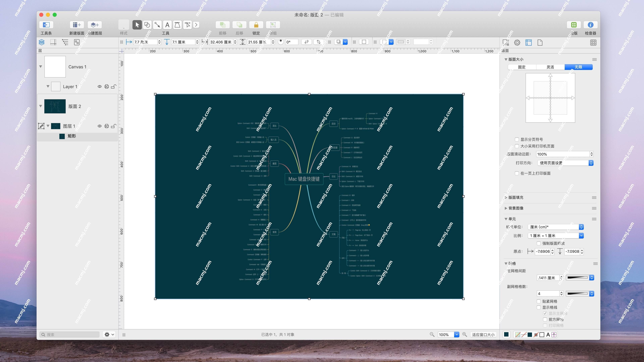The height and width of the screenshot is (362, 644).
Task: Bring object forward with 前移
Action: pyautogui.click(x=223, y=25)
